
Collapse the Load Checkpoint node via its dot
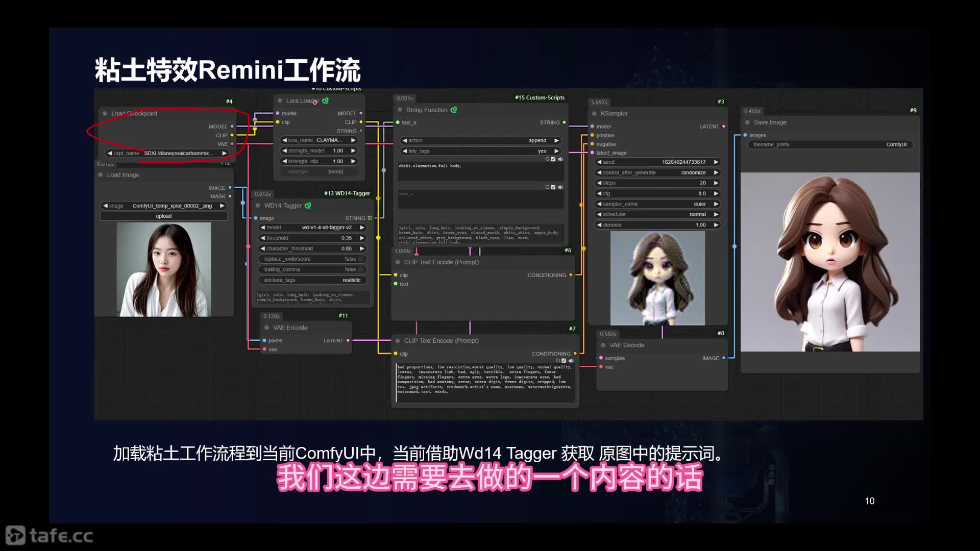pos(105,114)
